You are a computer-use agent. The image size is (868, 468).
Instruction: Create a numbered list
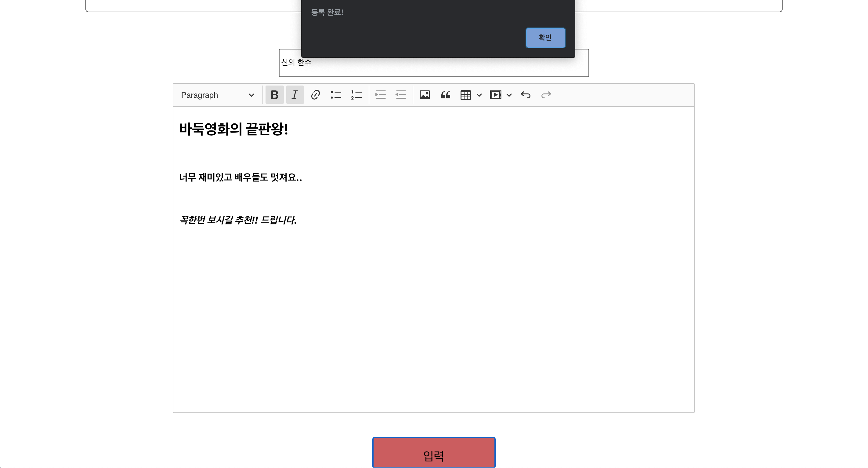tap(356, 95)
